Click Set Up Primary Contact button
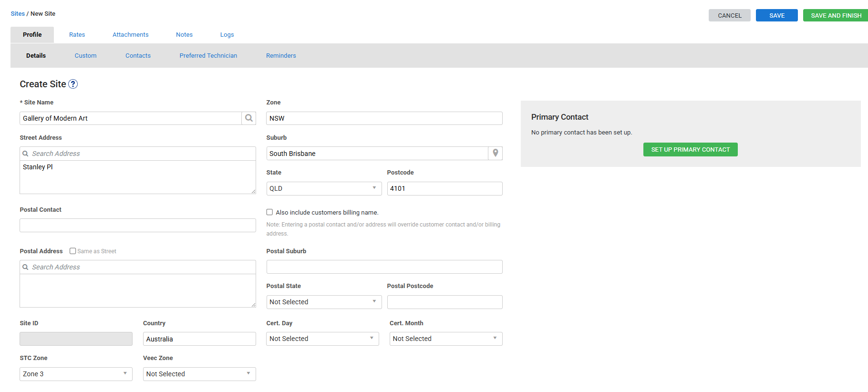 pos(690,150)
